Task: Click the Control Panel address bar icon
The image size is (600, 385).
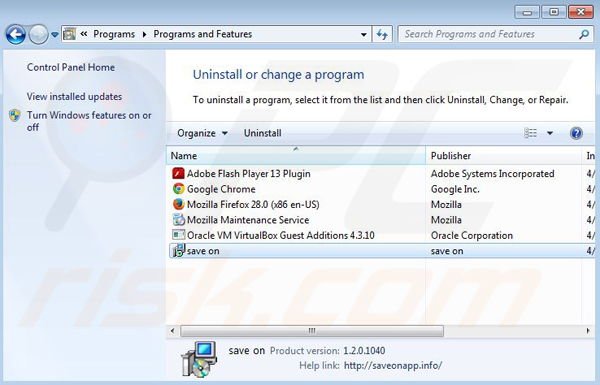Action: (69, 34)
